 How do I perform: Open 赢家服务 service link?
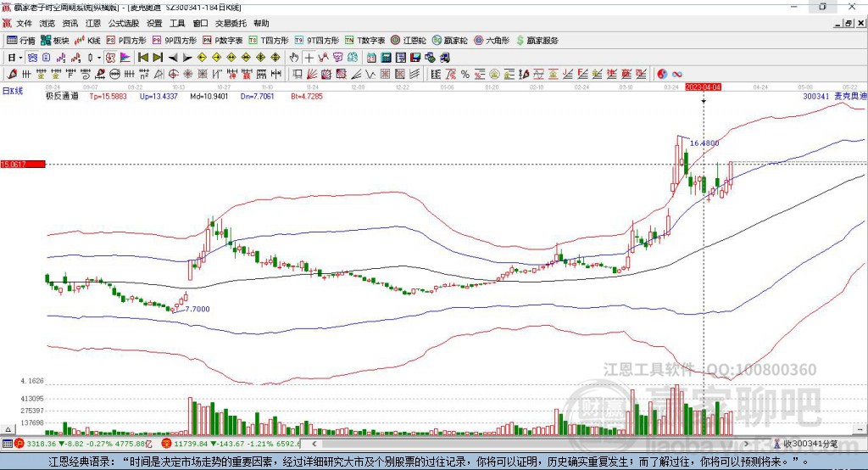(537, 41)
